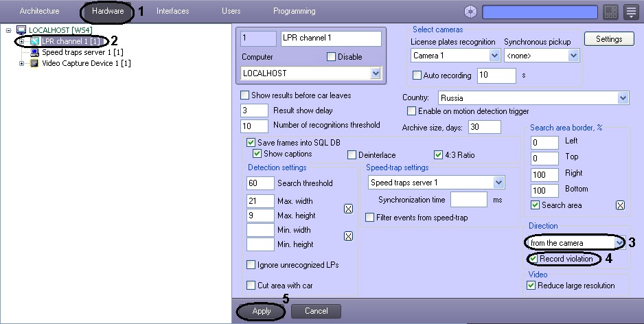Viewport: 644px width, 324px height.
Task: Check Filter events from speed-trap
Action: point(369,217)
